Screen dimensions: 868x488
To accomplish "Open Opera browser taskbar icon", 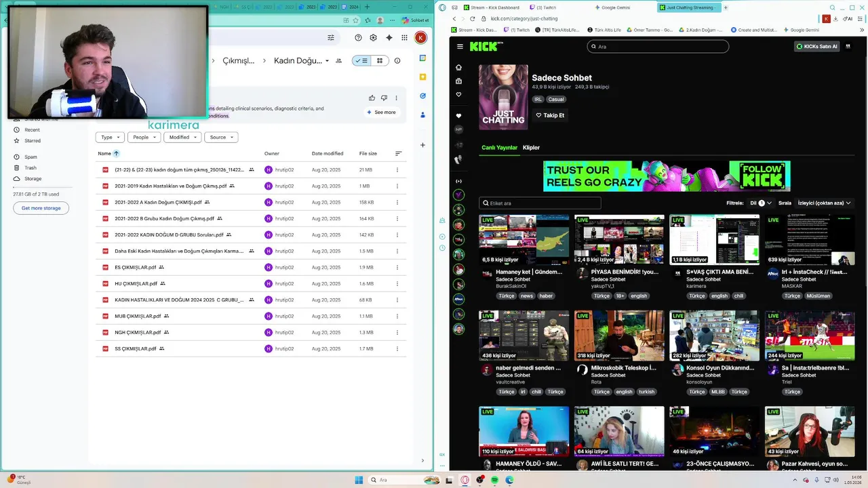I will (x=465, y=480).
